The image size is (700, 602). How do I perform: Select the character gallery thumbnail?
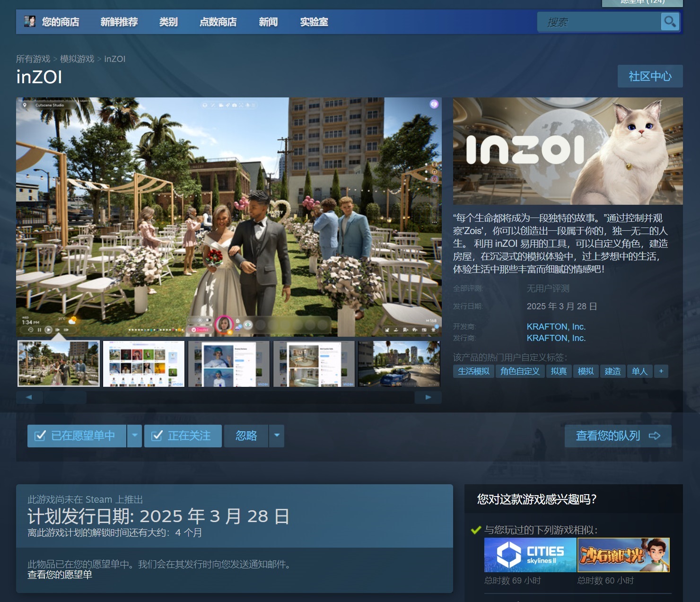click(144, 364)
